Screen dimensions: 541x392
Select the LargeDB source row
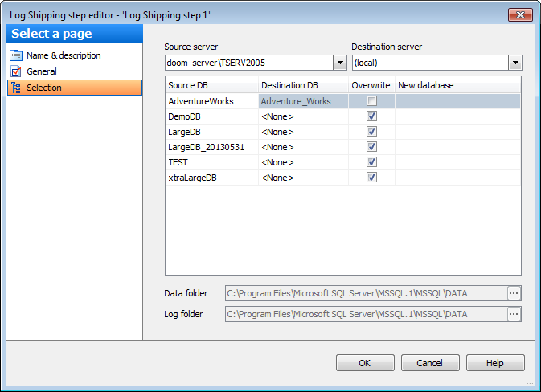click(x=212, y=132)
